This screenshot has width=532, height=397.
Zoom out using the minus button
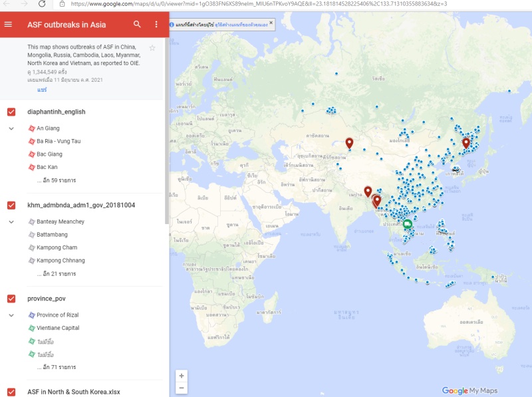[x=182, y=388]
